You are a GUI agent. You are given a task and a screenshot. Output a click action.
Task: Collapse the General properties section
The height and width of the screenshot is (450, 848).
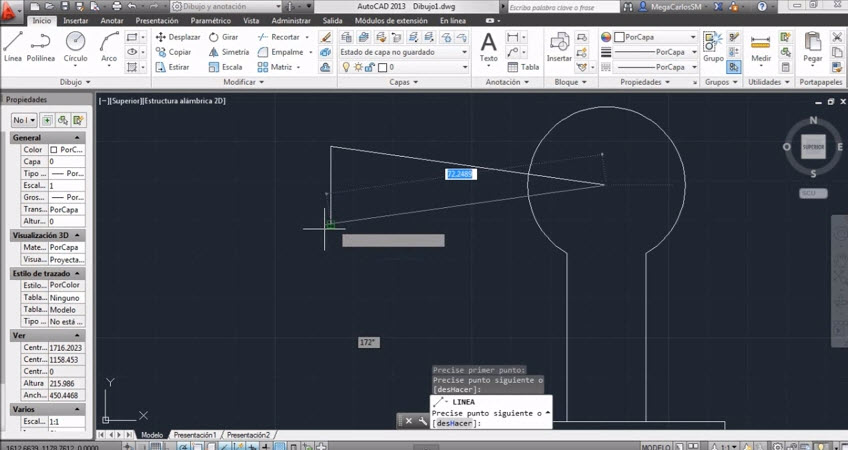(77, 138)
